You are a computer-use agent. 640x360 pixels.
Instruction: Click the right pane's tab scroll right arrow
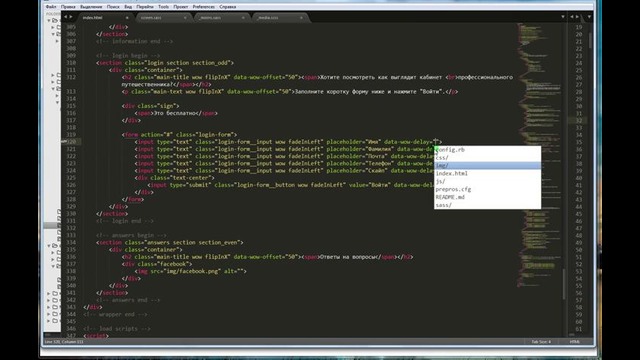point(577,17)
